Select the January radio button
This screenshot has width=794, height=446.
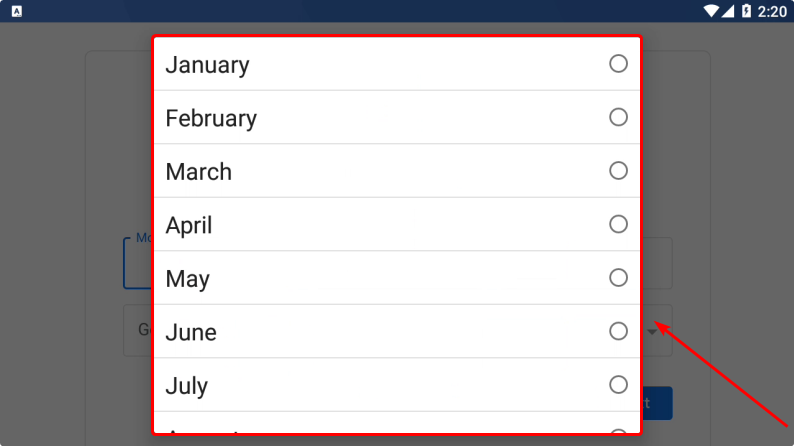pyautogui.click(x=618, y=64)
